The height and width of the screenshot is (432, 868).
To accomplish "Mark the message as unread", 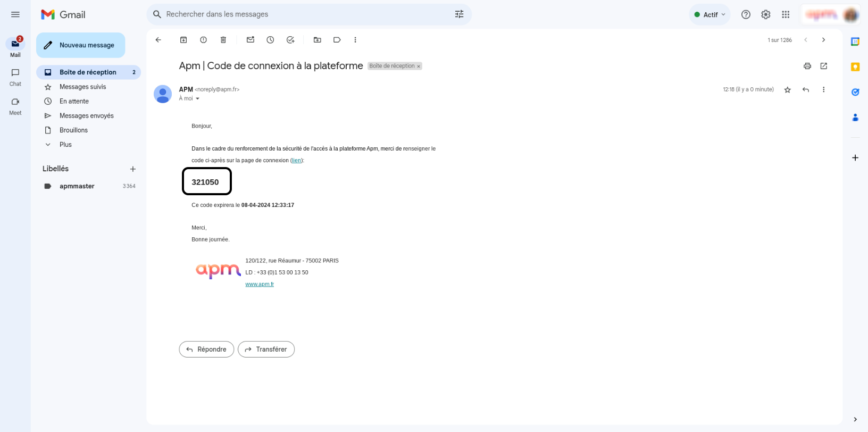I will click(x=251, y=40).
